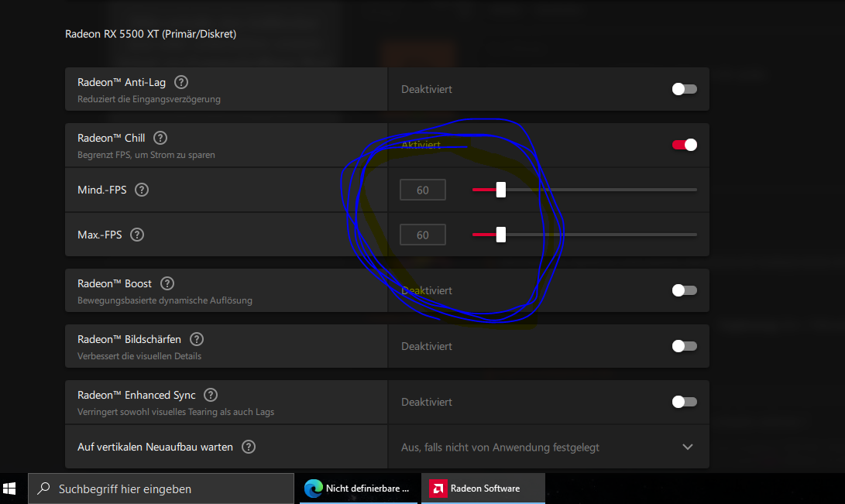Viewport: 845px width, 504px height.
Task: Click 'Aus, falls nicht von Anwendung festgelegt'
Action: 500,447
